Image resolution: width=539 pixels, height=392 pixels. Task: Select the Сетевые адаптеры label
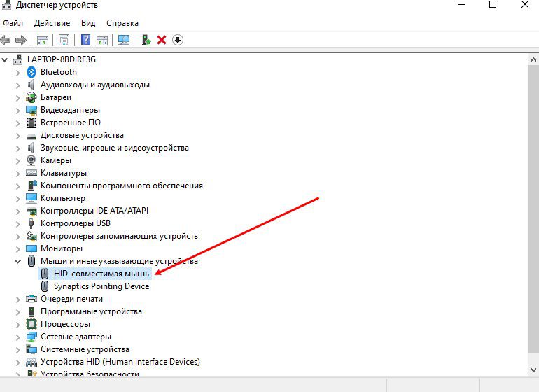coord(76,337)
